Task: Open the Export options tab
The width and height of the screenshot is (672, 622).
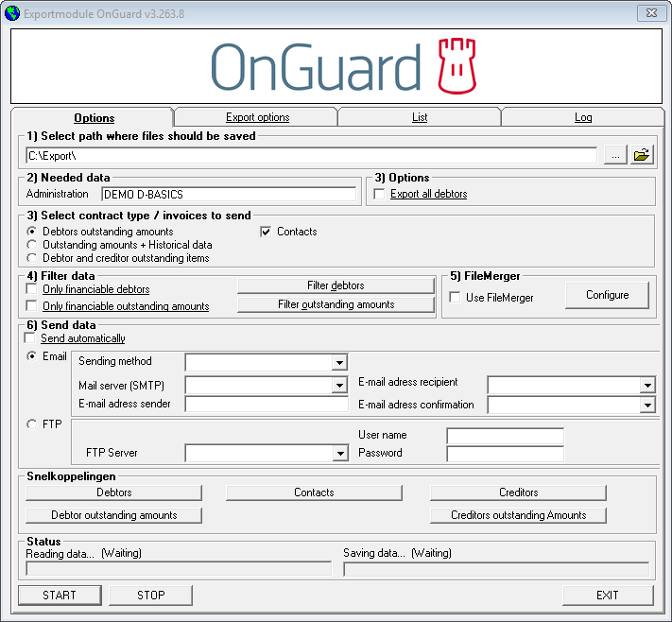Action: coord(258,117)
